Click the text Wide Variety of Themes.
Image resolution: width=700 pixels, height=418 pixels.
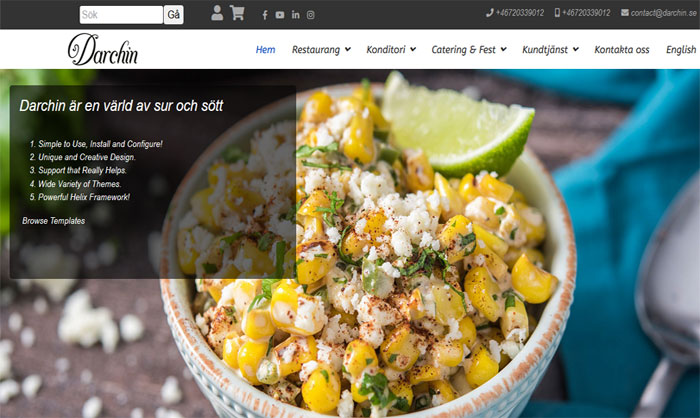pyautogui.click(x=79, y=184)
